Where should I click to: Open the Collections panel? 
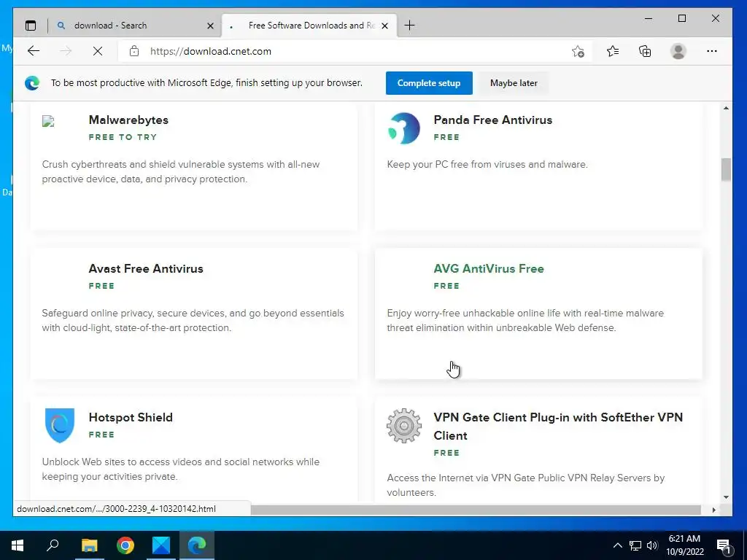pos(645,51)
